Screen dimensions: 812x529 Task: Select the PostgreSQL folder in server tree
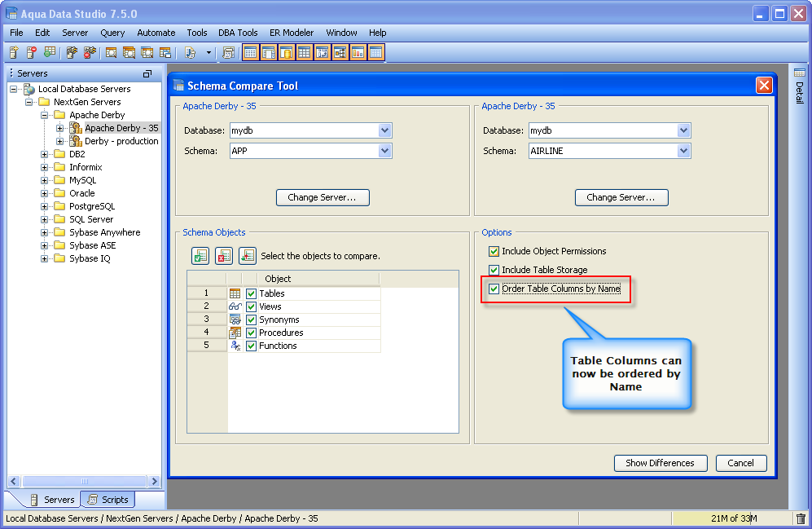pyautogui.click(x=92, y=206)
